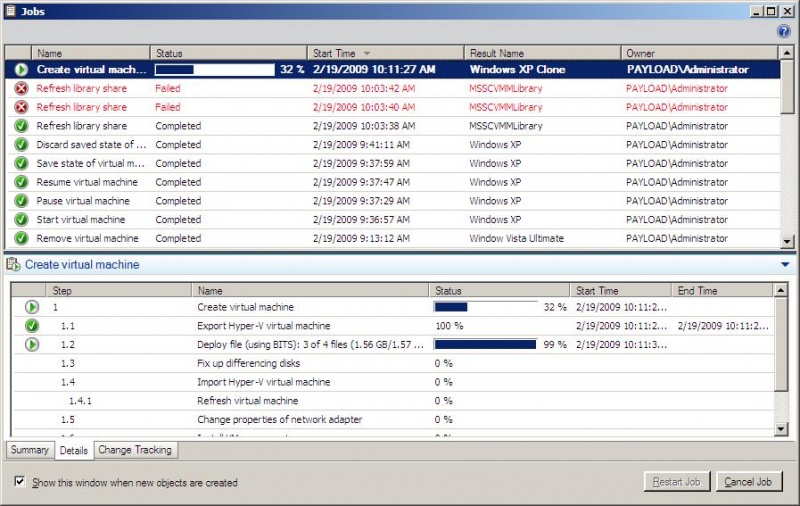The height and width of the screenshot is (506, 800).
Task: Switch to the Summary tab
Action: [x=30, y=450]
